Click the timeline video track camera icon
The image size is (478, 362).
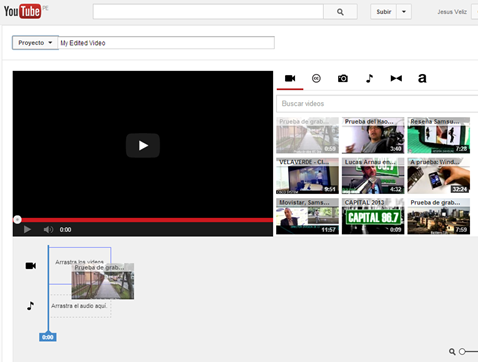tap(31, 266)
